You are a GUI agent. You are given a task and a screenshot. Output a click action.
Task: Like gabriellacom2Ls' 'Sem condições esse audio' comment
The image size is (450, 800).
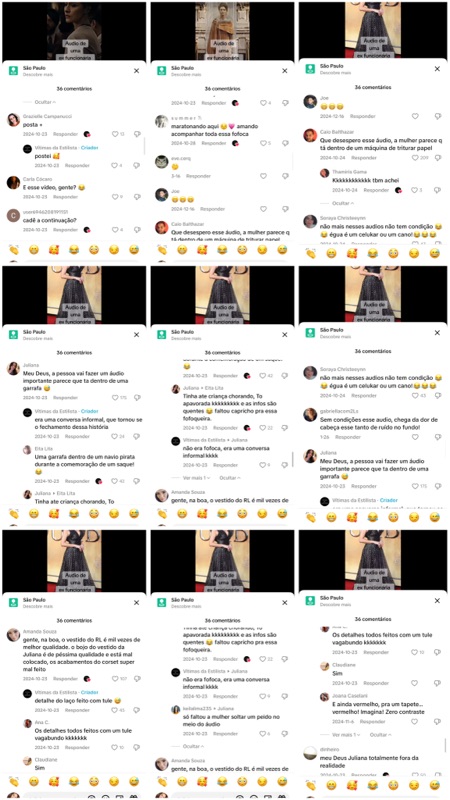(x=415, y=437)
